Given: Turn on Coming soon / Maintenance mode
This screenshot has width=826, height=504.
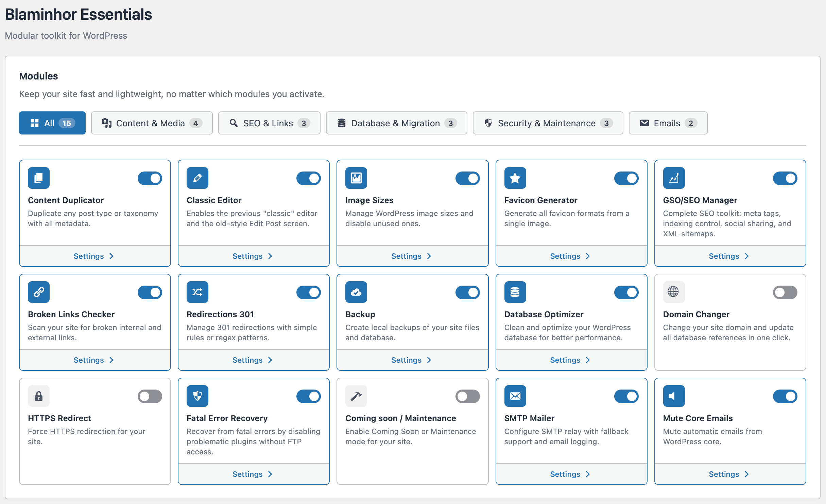Looking at the screenshot, I should (x=468, y=396).
